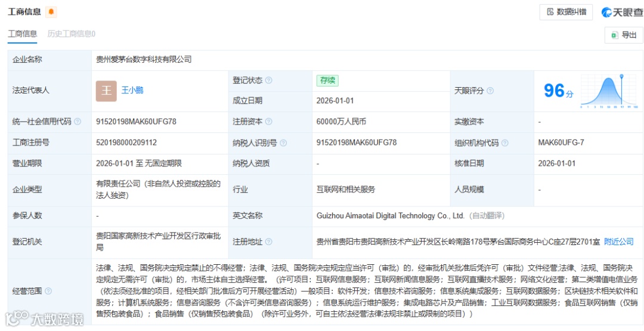Click the 96分 score value

558,91
